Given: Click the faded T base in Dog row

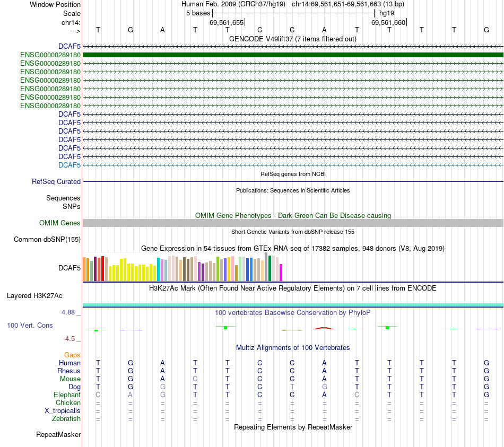Looking at the screenshot, I should click(292, 387).
